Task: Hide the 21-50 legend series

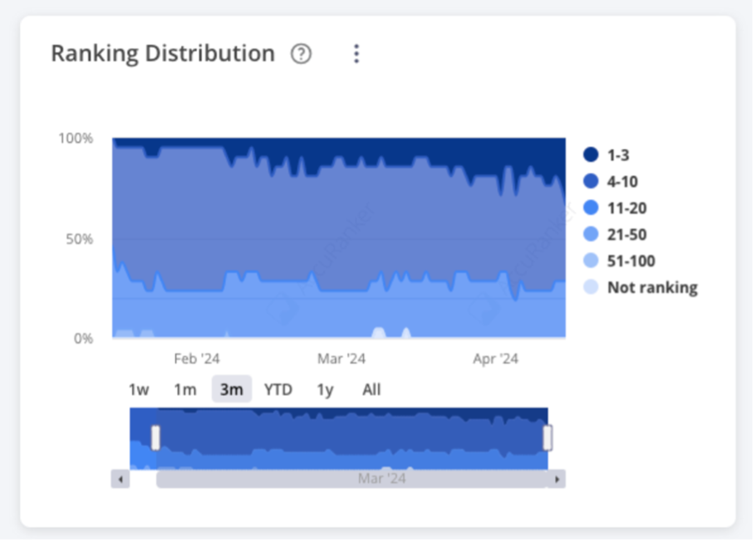Action: coord(626,235)
